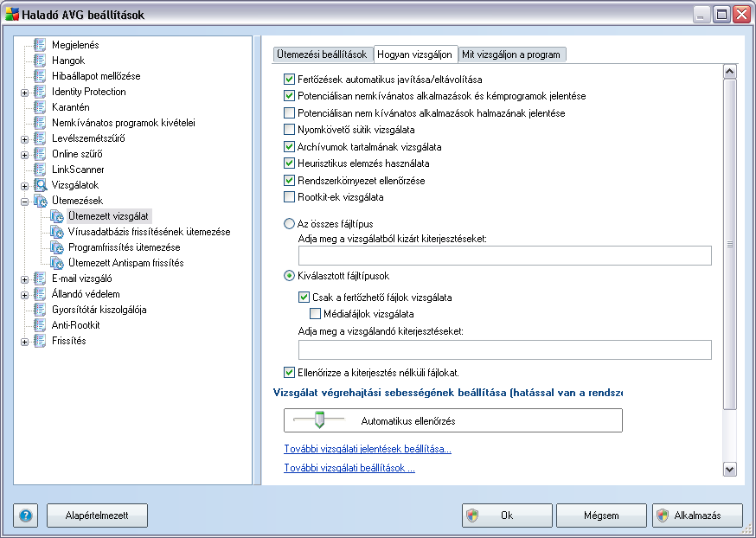Image resolution: width=756 pixels, height=538 pixels.
Task: Click the Hibaállapot mellőzése tree icon
Action: click(x=40, y=76)
